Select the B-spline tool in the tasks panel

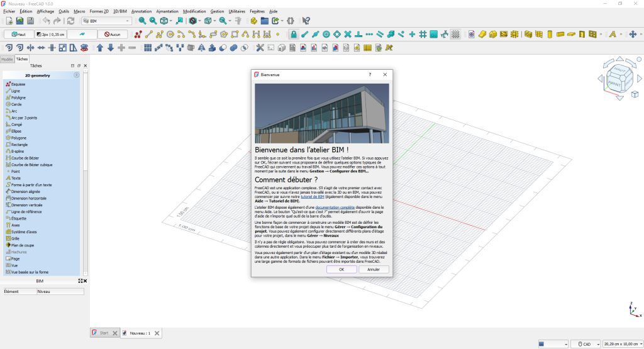pyautogui.click(x=18, y=151)
